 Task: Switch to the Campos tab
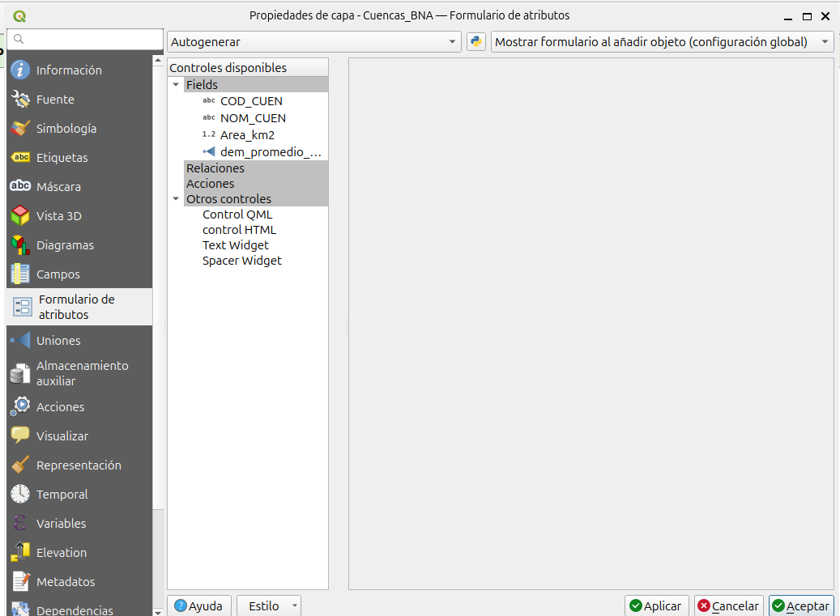pyautogui.click(x=58, y=274)
